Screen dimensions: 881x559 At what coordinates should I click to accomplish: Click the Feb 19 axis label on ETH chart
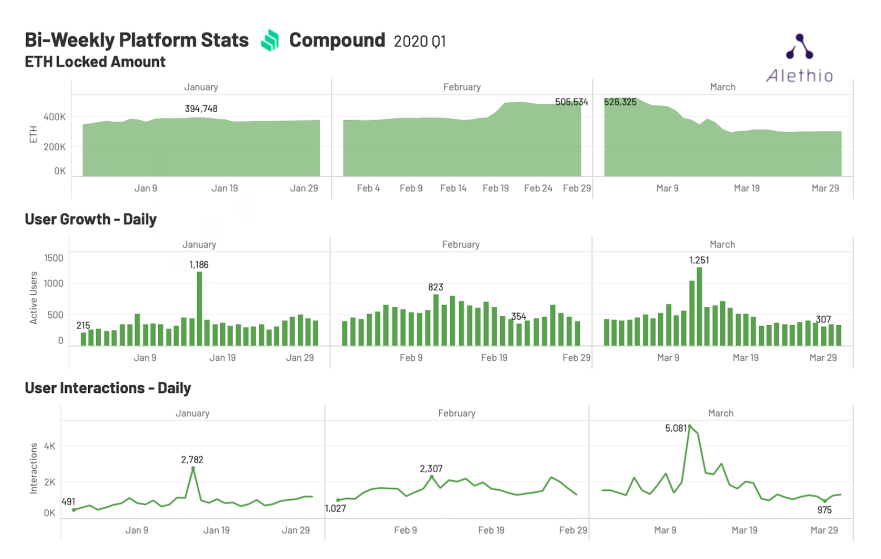tap(496, 188)
